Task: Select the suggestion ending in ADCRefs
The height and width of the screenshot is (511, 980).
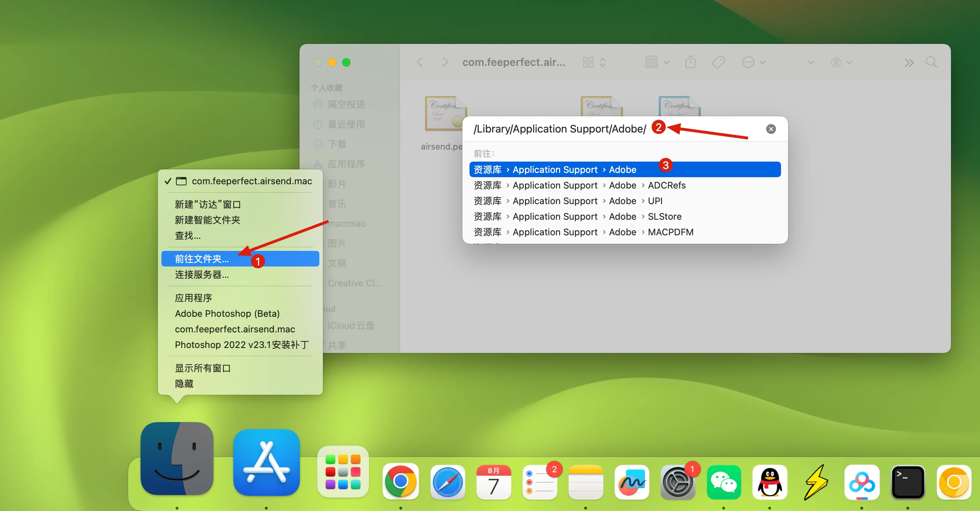Action: coord(625,185)
